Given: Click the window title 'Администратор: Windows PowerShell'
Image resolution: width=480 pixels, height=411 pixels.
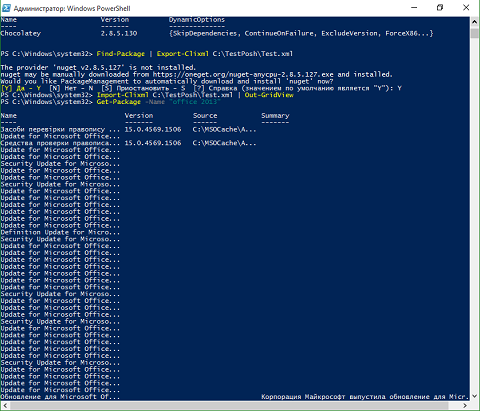Looking at the screenshot, I should click(72, 8).
